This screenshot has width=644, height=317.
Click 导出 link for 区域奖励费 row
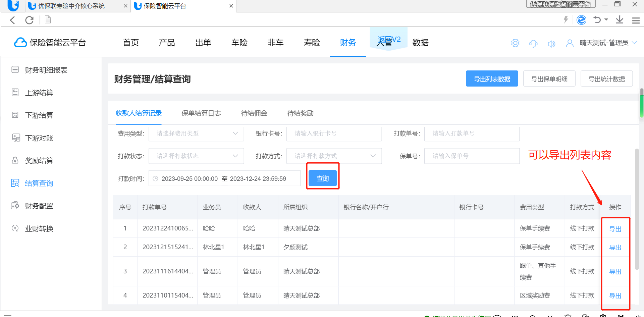point(615,296)
